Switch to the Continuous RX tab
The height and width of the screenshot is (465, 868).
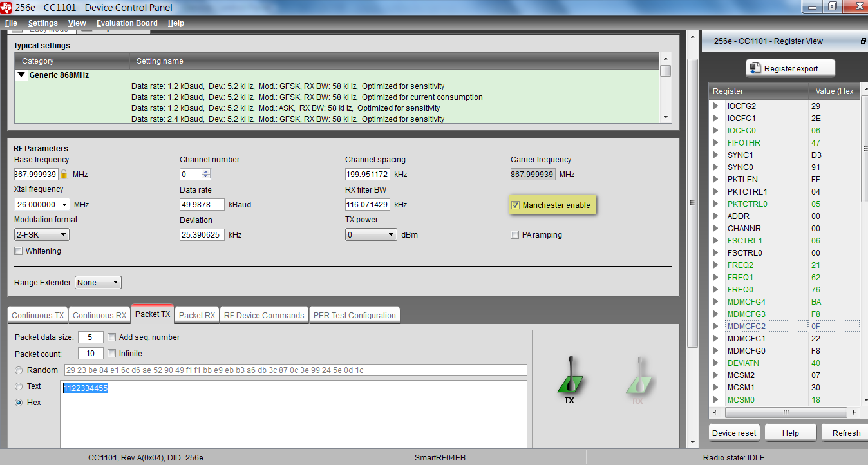click(99, 315)
